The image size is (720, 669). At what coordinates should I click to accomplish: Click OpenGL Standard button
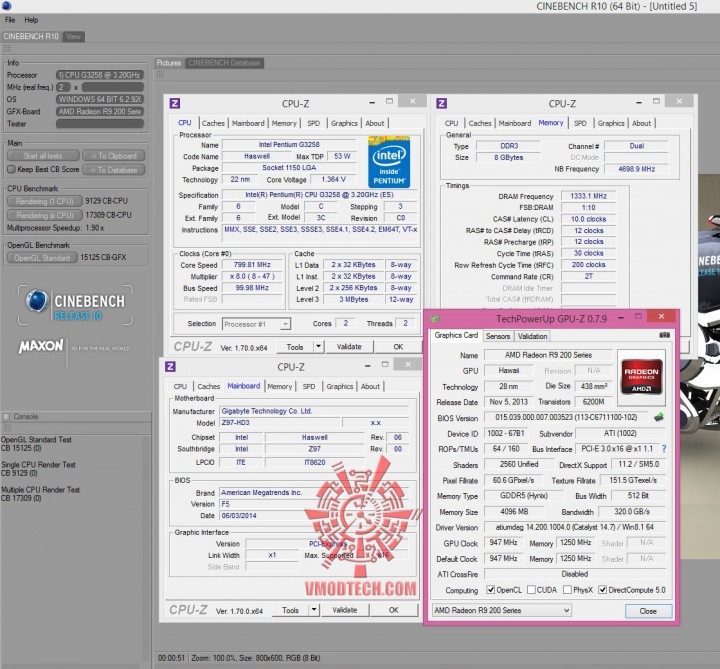pyautogui.click(x=42, y=258)
